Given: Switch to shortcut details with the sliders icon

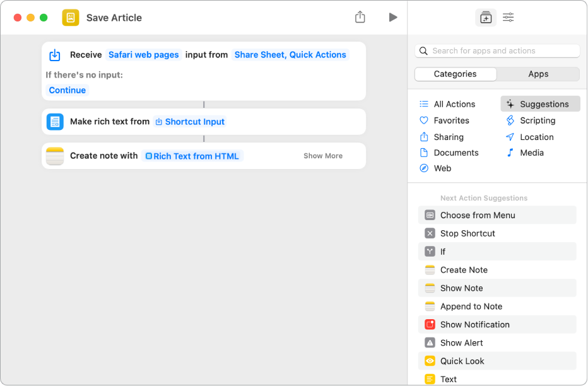Looking at the screenshot, I should pyautogui.click(x=508, y=17).
